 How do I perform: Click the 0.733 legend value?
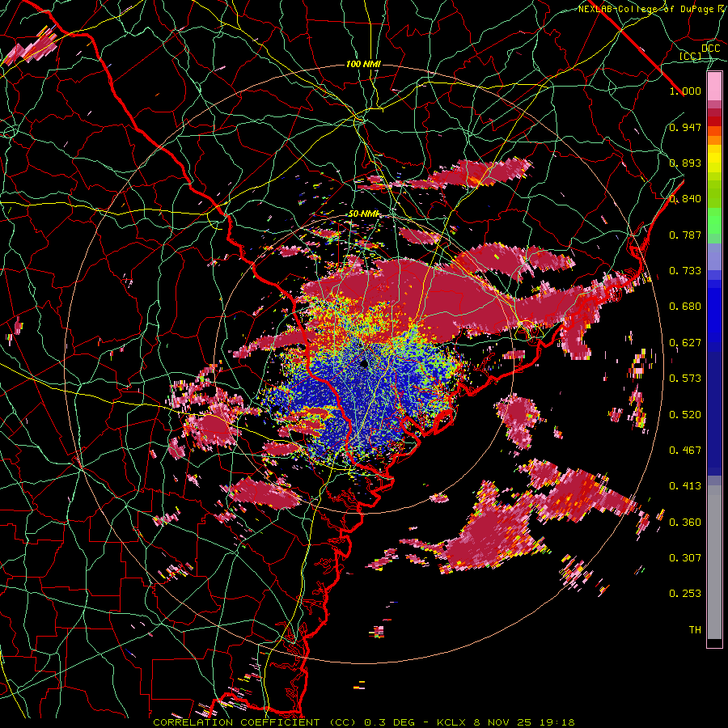[x=685, y=271]
